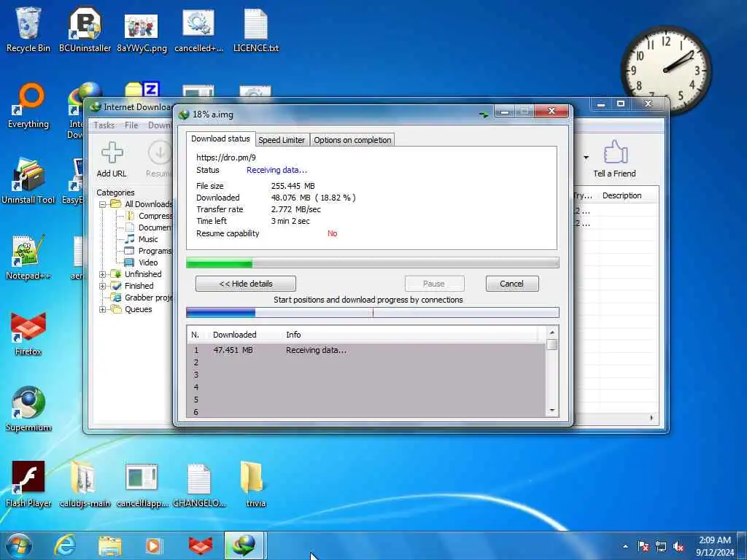Launch the Notepad++ desktop shortcut
747x560 pixels.
(28, 257)
